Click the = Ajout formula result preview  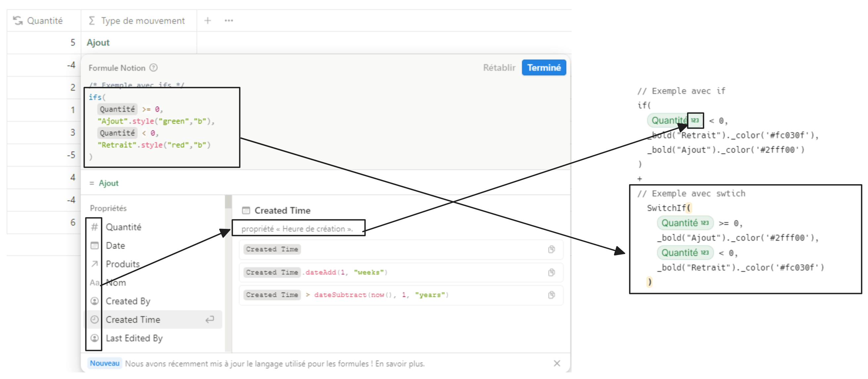pos(104,183)
